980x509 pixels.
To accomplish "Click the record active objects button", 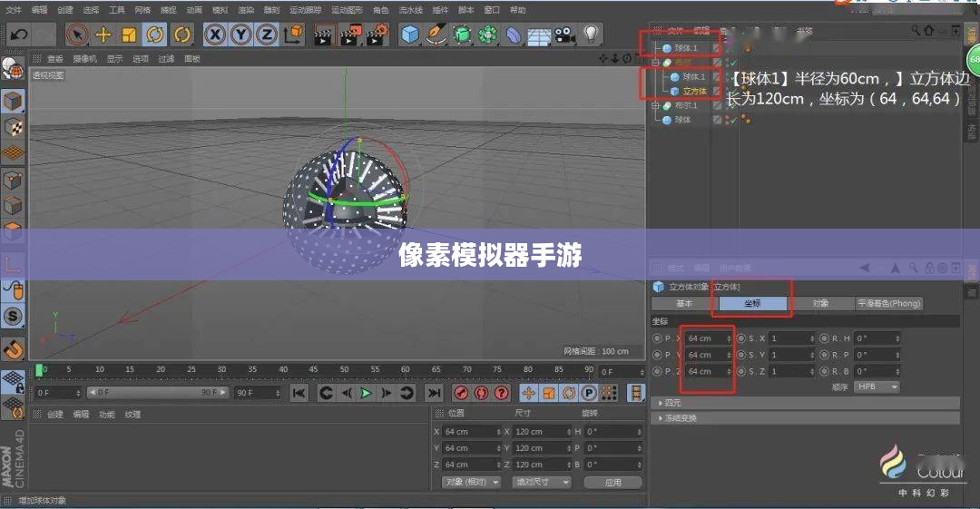I will click(461, 393).
